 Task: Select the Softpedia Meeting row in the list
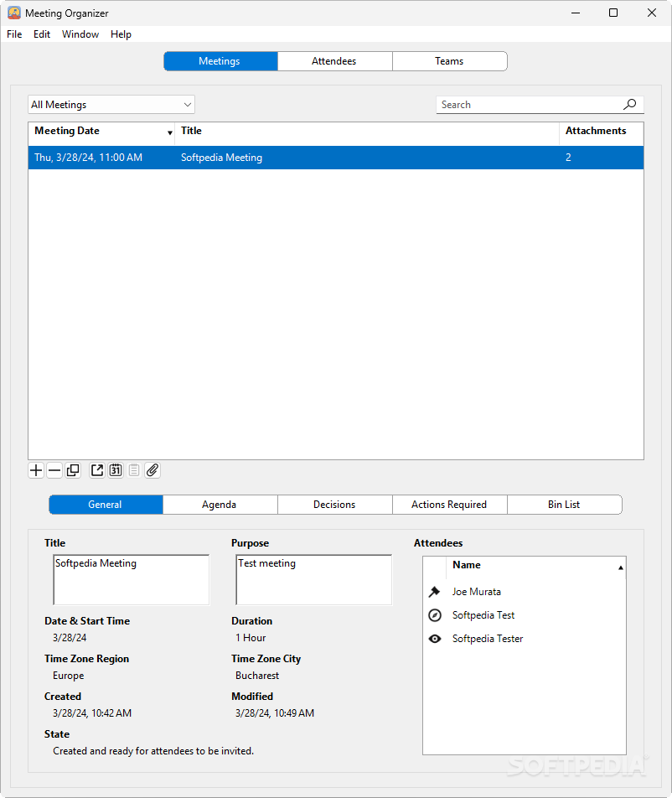pos(336,158)
